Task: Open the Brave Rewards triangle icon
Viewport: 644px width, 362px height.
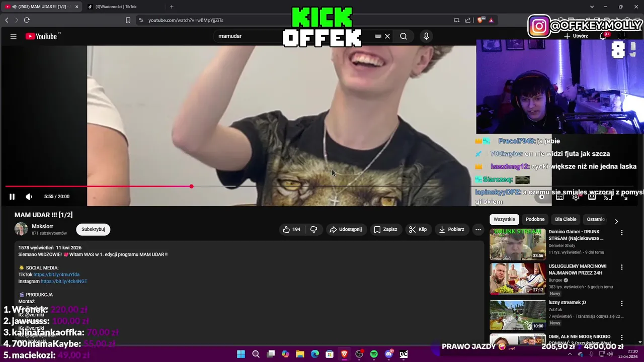Action: coord(491,20)
